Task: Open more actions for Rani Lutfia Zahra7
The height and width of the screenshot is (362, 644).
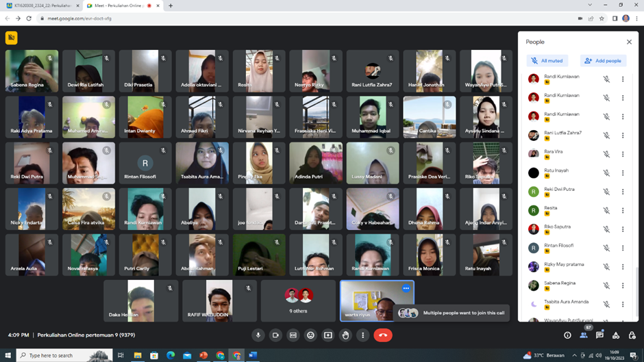Action: point(623,135)
